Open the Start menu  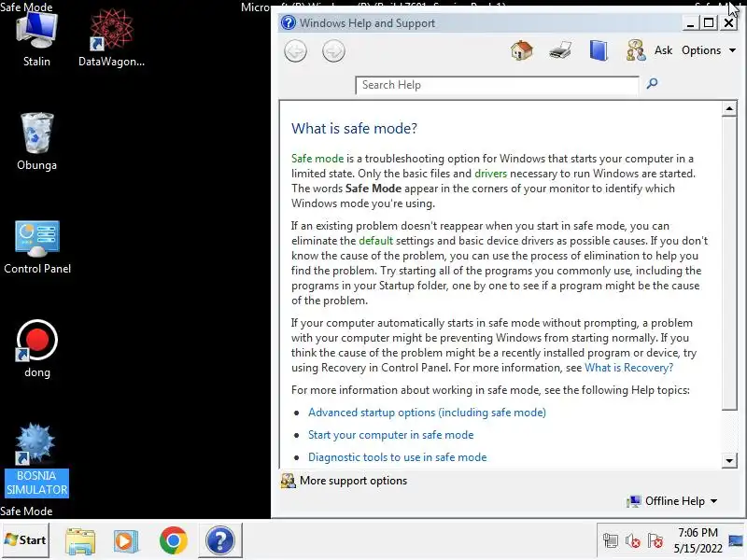point(25,540)
